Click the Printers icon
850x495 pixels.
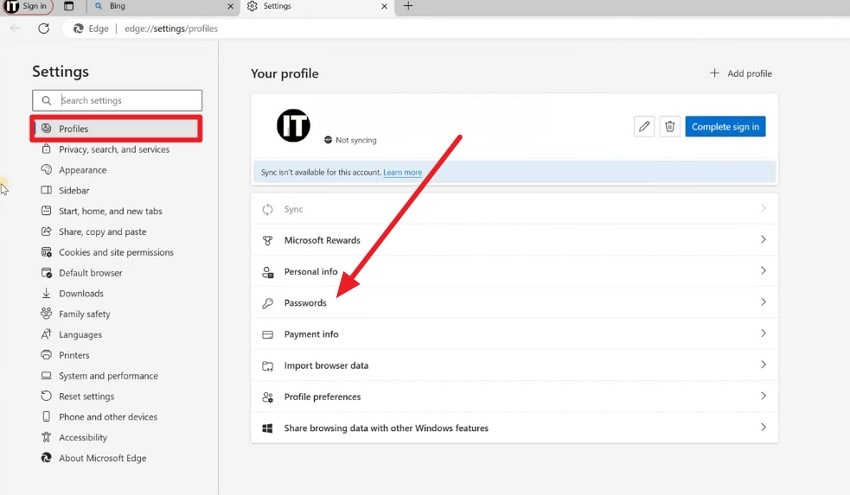pos(47,355)
